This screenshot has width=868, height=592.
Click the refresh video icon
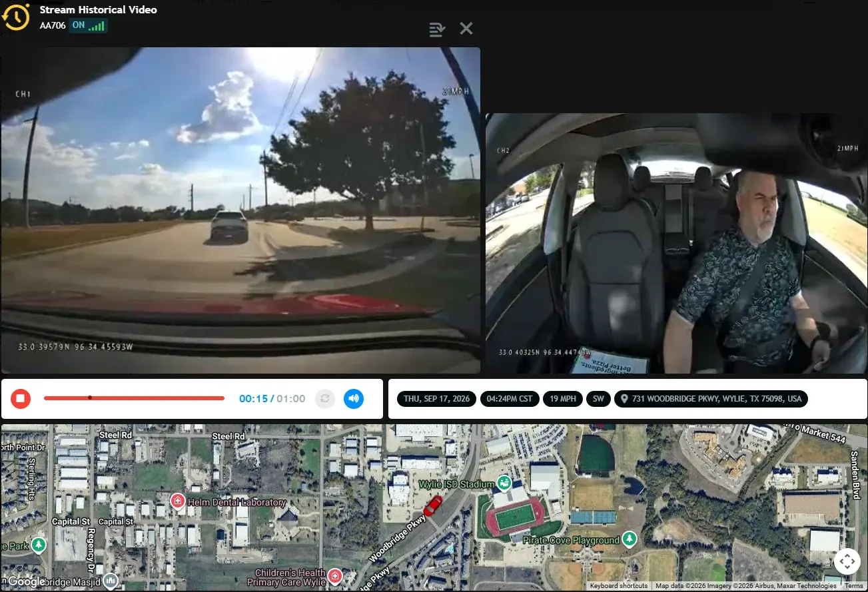325,399
